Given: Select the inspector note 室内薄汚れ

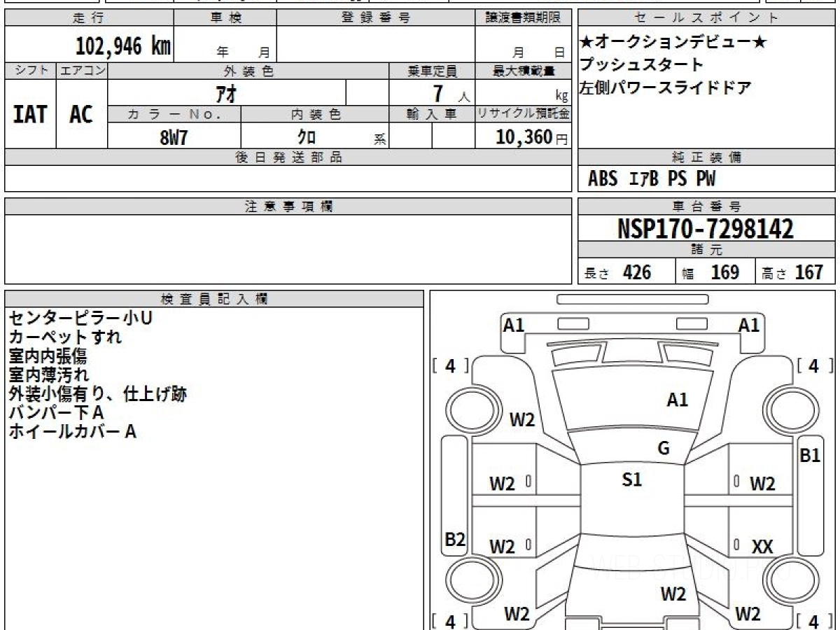Looking at the screenshot, I should click(x=48, y=375).
